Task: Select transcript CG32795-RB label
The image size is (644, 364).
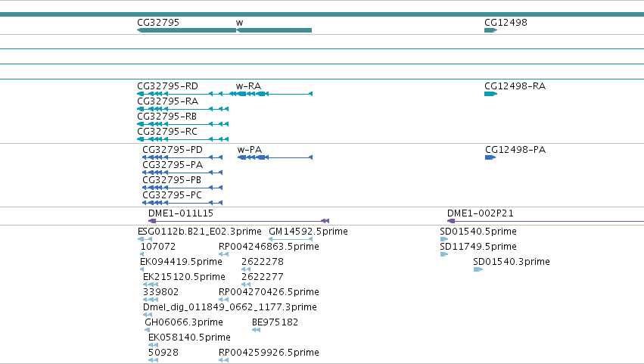Action: [x=166, y=117]
